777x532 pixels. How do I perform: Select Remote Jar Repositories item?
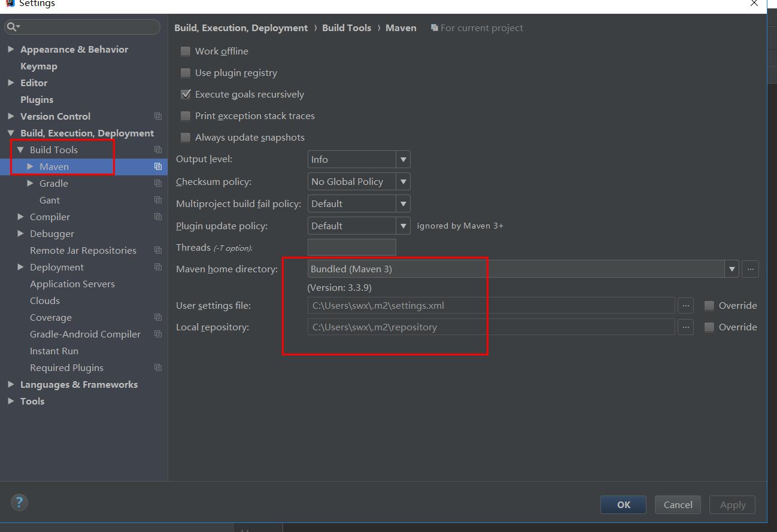(x=83, y=250)
